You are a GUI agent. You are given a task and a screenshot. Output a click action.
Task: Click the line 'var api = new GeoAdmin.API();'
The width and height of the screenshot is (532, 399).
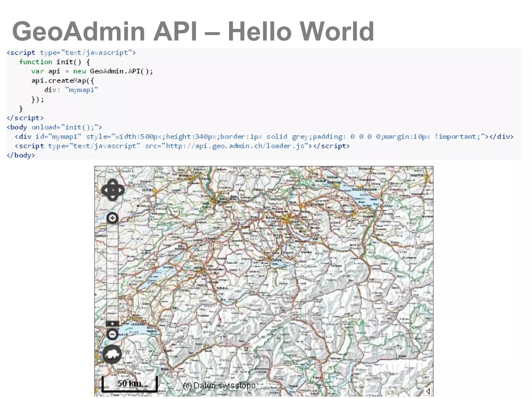(92, 71)
